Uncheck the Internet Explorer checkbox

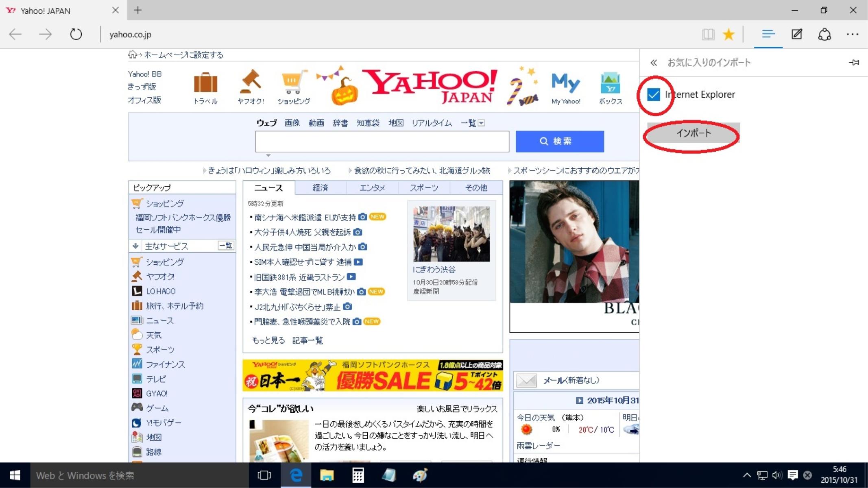(654, 95)
